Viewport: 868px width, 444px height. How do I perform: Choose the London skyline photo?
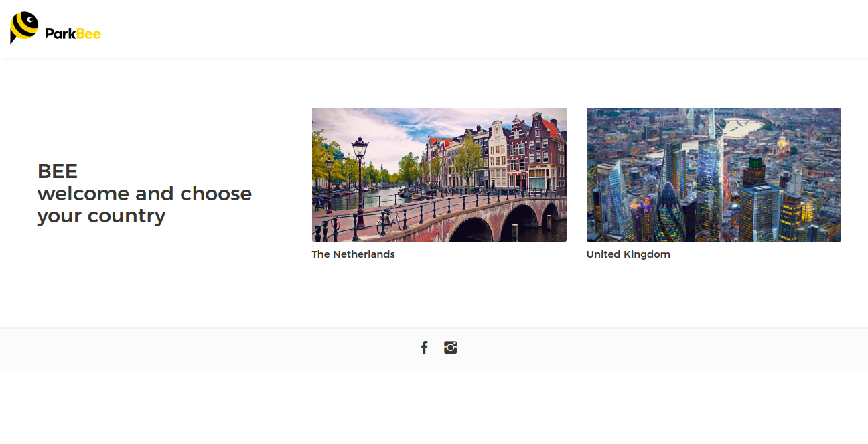tap(714, 175)
